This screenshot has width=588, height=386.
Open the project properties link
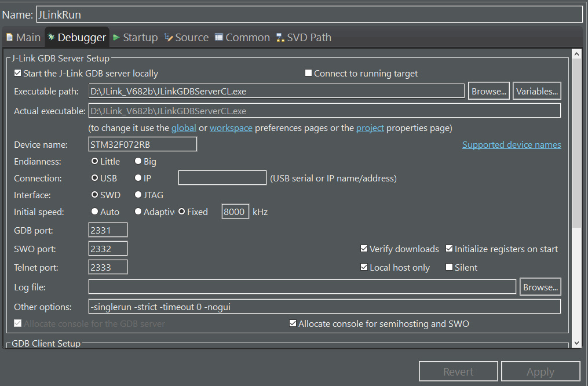[x=370, y=128]
